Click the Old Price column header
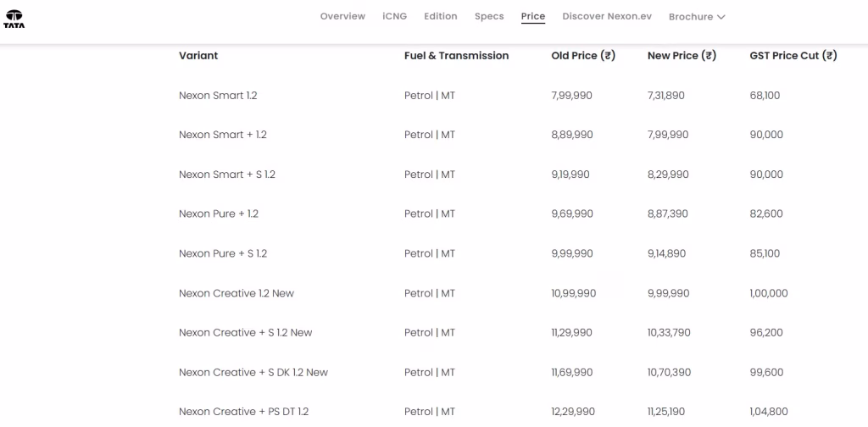The width and height of the screenshot is (868, 427). (x=583, y=55)
